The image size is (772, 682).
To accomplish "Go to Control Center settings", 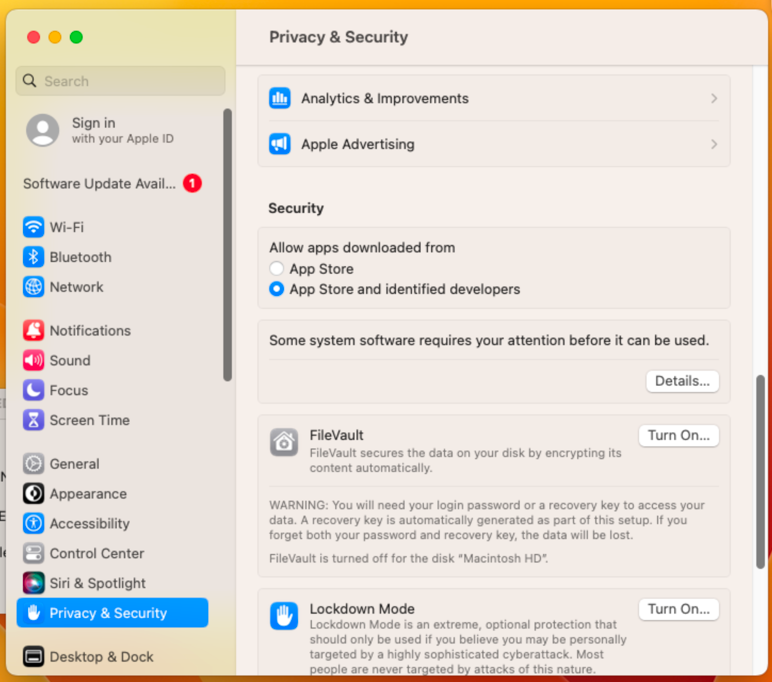I will pos(97,554).
